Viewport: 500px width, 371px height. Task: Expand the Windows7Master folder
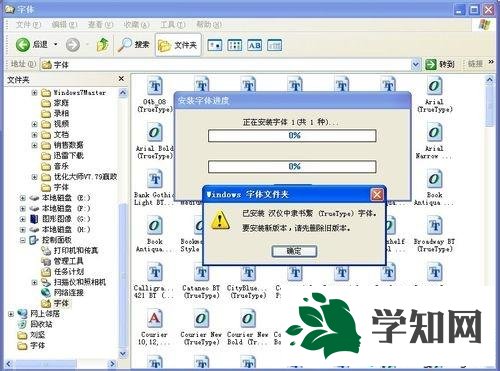[x=34, y=92]
